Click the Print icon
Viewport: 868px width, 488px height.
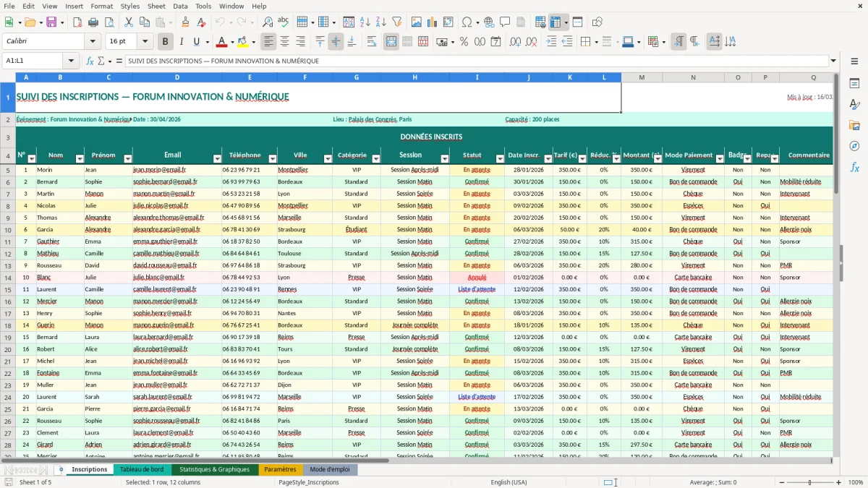93,22
